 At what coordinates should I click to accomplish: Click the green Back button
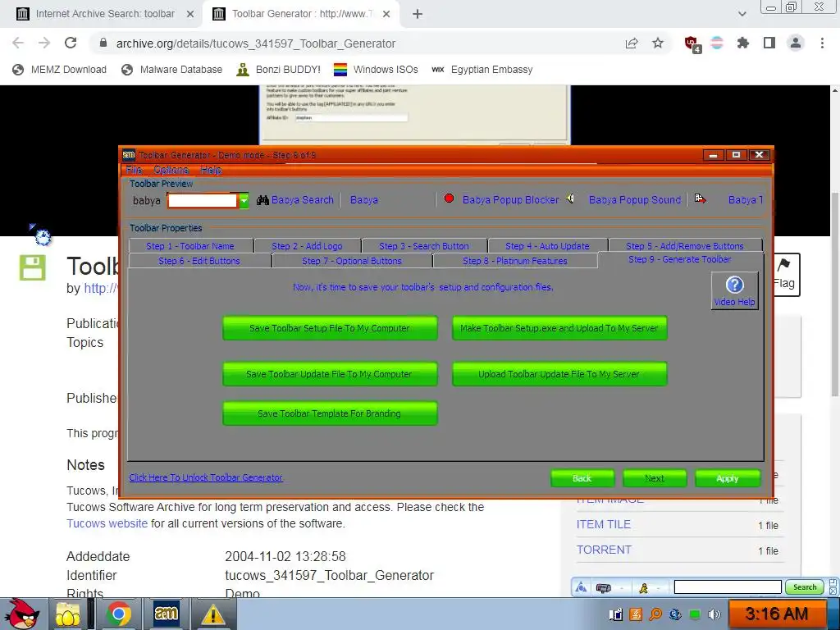point(582,478)
